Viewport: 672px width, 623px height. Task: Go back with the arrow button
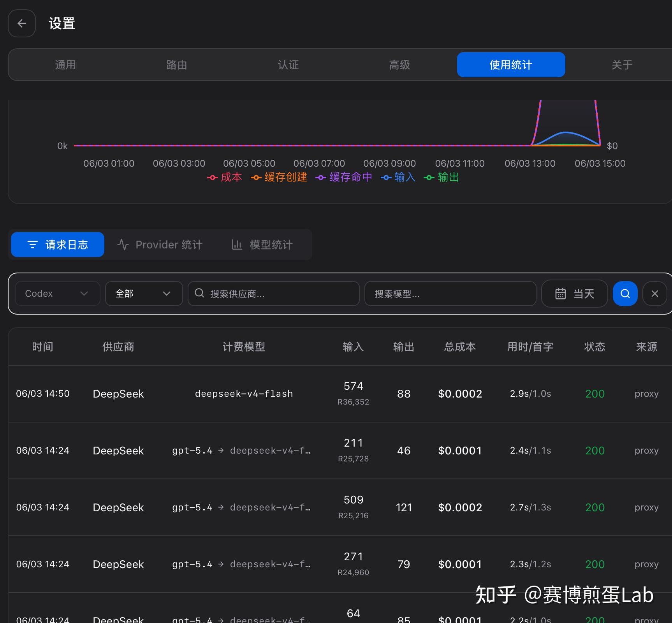pos(22,23)
